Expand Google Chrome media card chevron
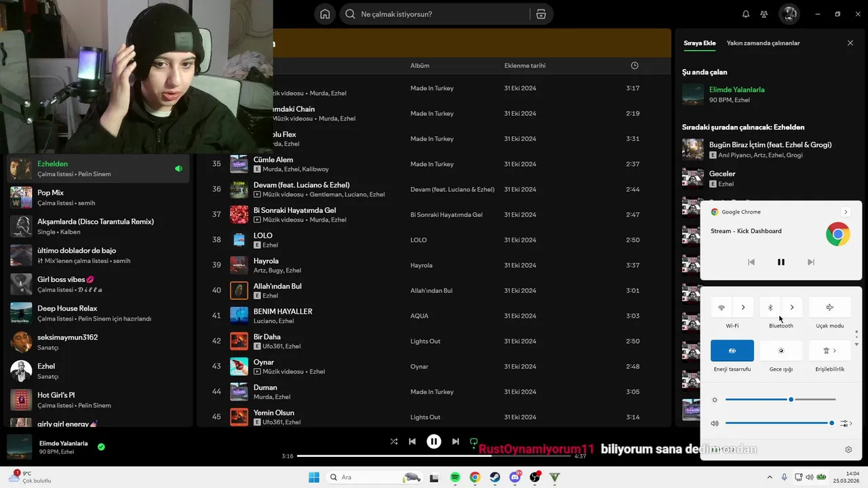Viewport: 868px width, 488px height. pos(846,212)
